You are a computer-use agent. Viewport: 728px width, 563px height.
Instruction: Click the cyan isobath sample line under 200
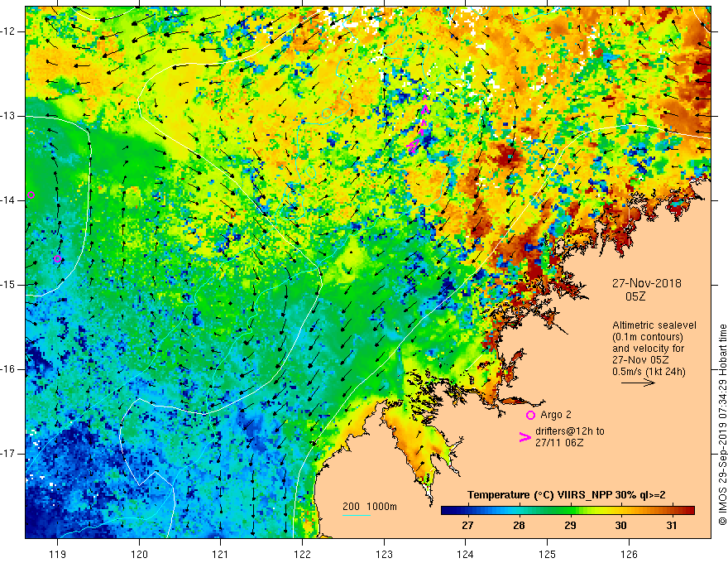click(x=356, y=515)
